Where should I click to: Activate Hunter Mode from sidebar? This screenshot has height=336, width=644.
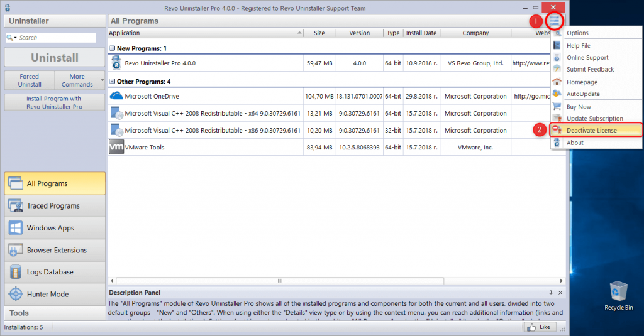click(x=55, y=294)
